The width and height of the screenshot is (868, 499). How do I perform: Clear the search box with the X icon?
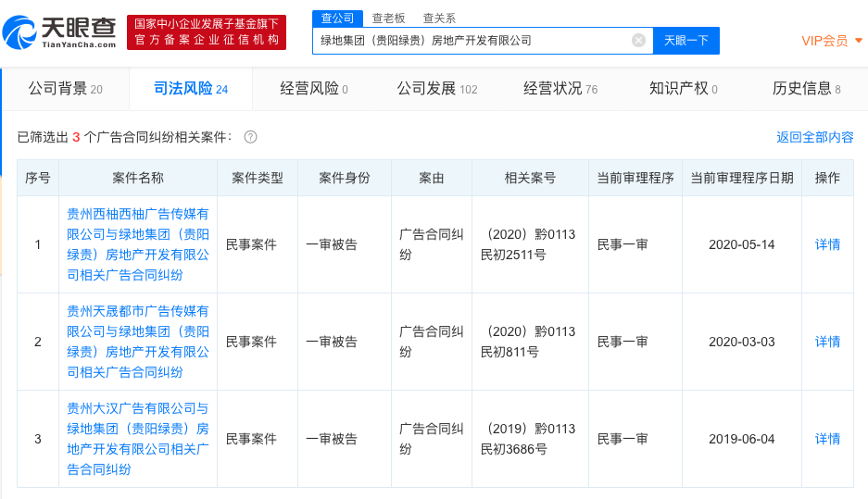[638, 41]
